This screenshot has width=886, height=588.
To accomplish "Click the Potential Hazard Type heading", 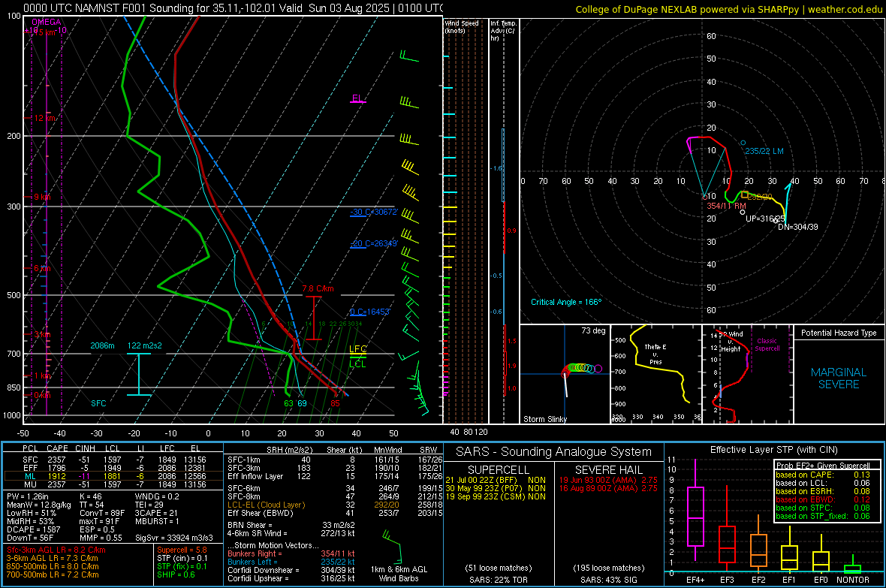I will [839, 333].
